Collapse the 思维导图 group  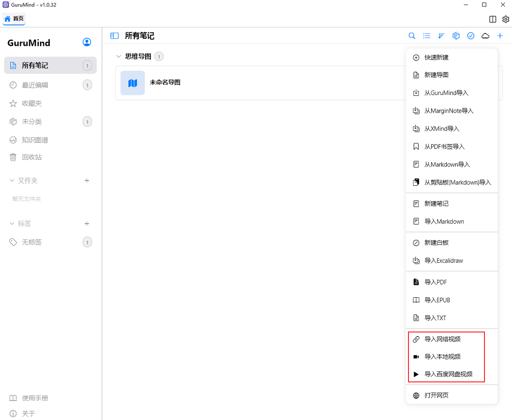(x=118, y=56)
